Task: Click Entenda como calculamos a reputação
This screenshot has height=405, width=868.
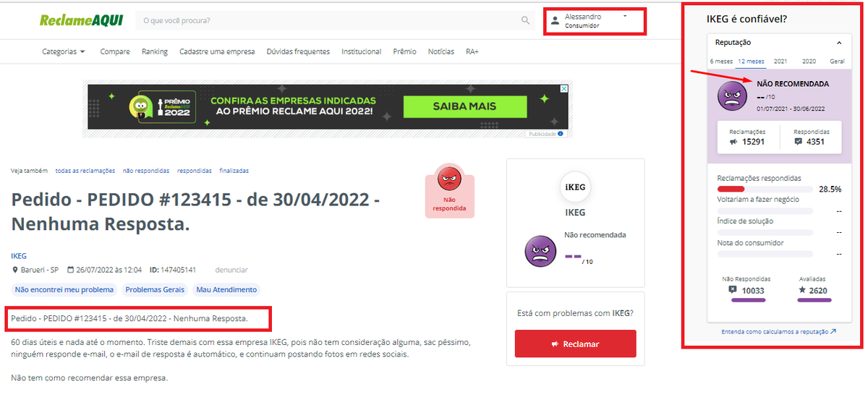Action: [x=779, y=332]
